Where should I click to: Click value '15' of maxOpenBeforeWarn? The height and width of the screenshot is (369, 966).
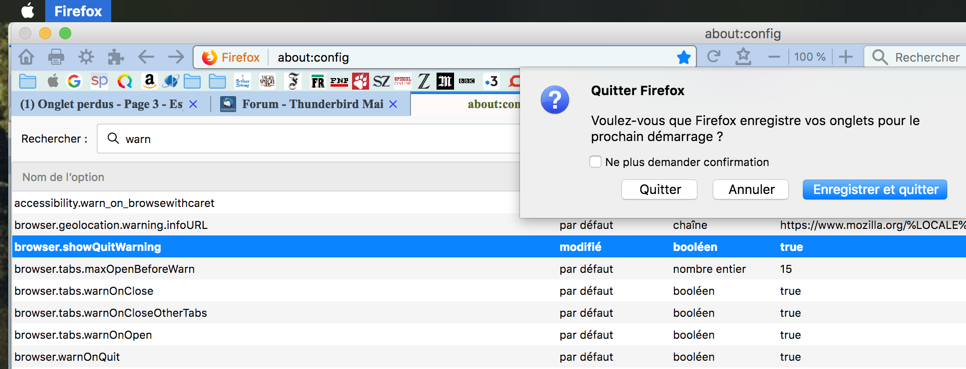coord(786,269)
